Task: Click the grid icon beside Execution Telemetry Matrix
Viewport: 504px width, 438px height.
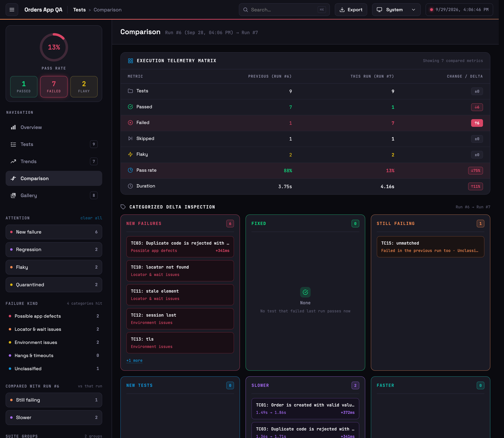Action: click(131, 61)
